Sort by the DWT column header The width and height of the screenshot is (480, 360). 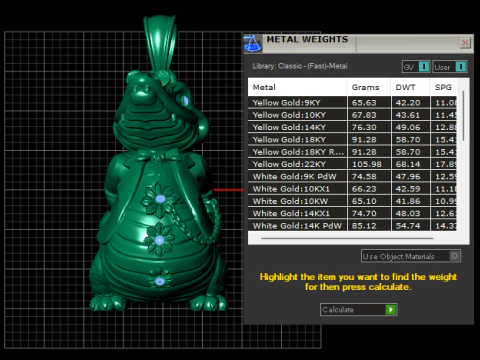[410, 87]
